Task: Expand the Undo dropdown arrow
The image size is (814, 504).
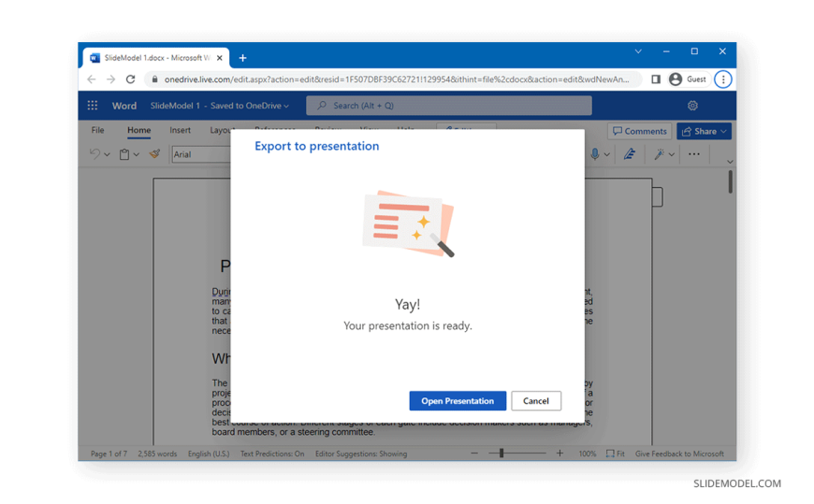Action: (x=107, y=154)
